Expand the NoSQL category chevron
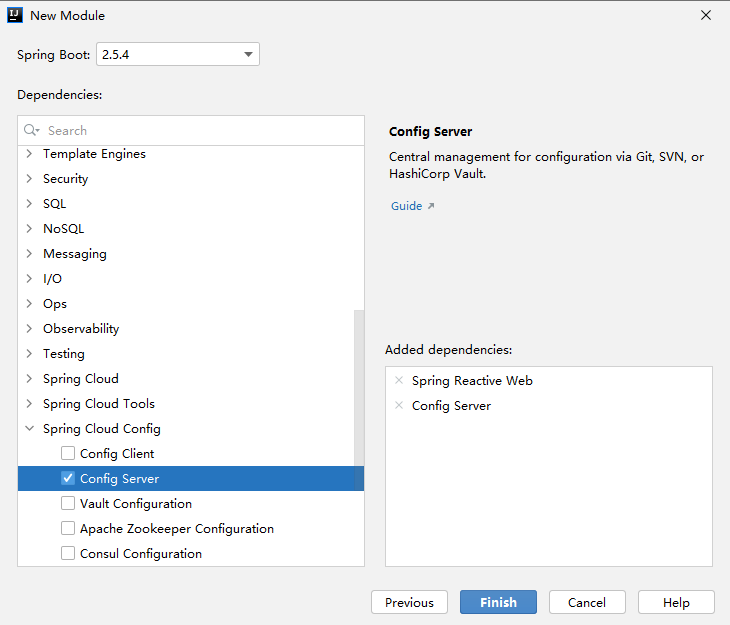The width and height of the screenshot is (730, 625). point(29,229)
